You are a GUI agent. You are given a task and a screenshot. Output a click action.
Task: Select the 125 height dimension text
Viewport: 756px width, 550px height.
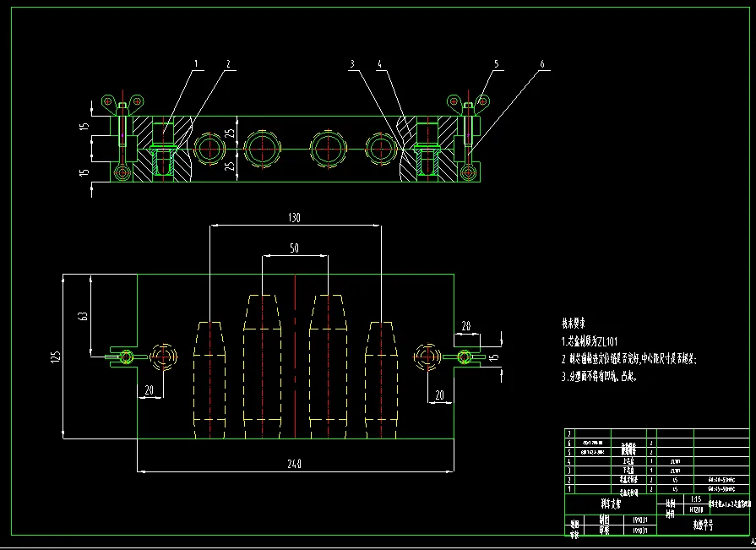pos(56,357)
